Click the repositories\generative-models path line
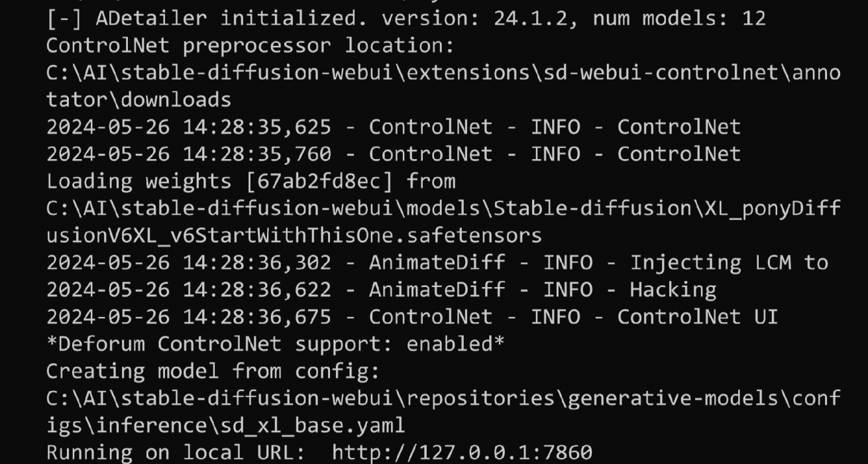Viewport: 868px width, 464px height. (x=443, y=398)
